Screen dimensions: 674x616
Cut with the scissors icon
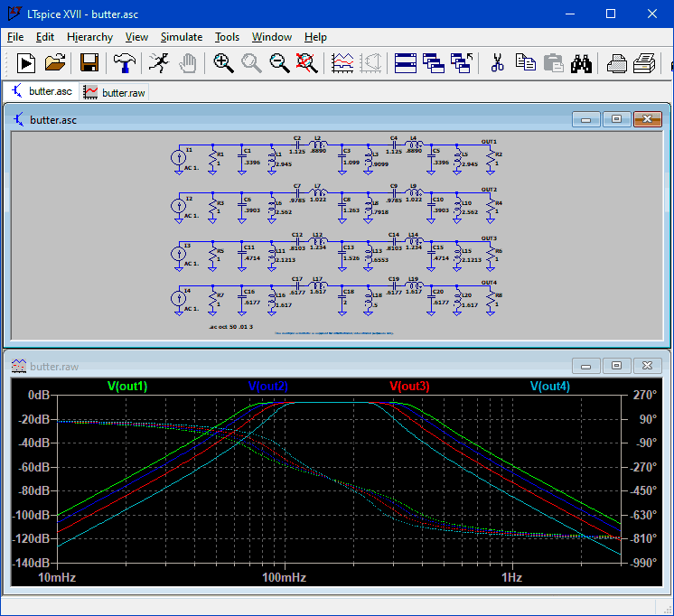(x=497, y=63)
